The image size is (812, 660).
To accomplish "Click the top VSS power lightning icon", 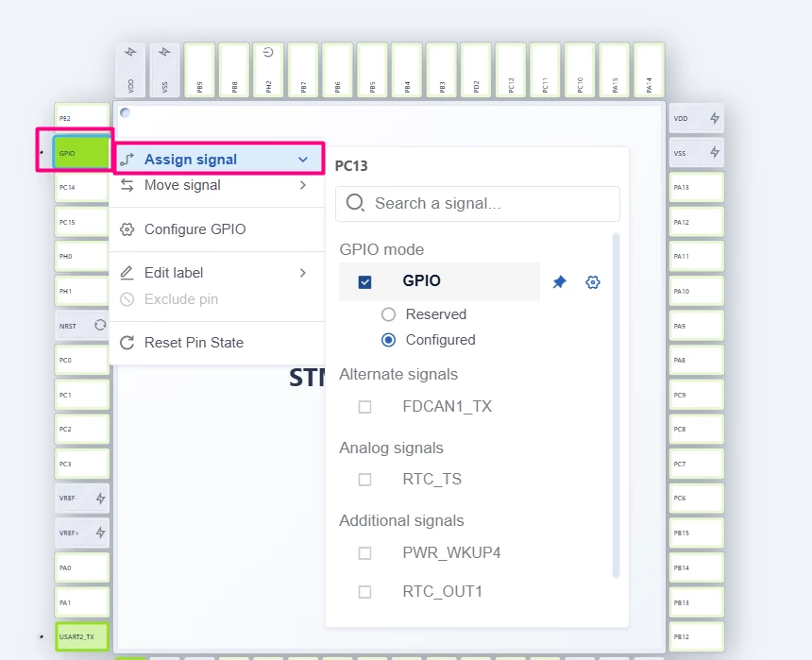I will pos(164,52).
